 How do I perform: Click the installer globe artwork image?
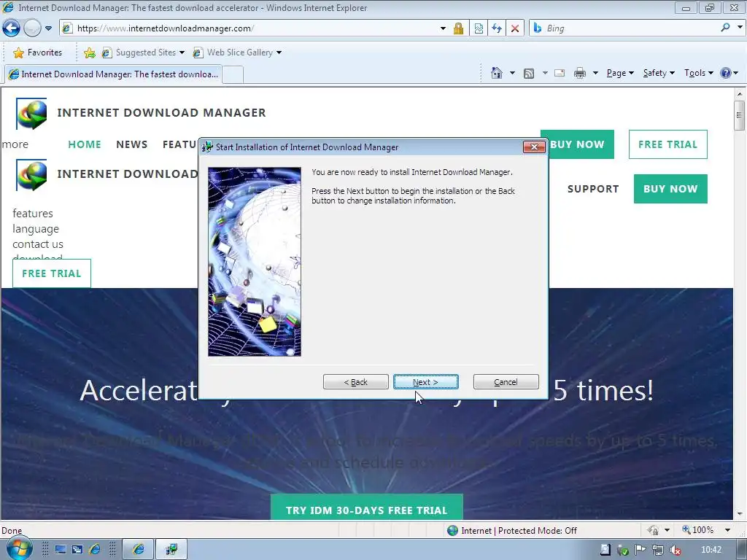point(255,262)
